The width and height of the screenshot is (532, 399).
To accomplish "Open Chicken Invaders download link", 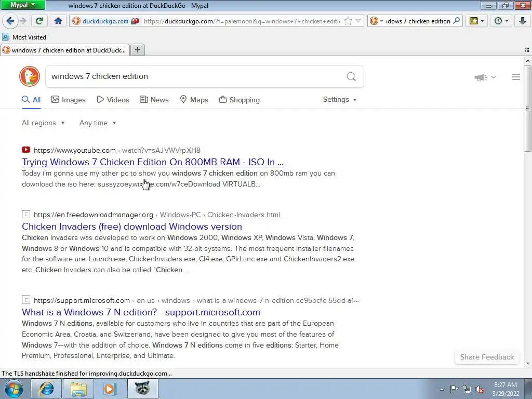I will coord(132,227).
